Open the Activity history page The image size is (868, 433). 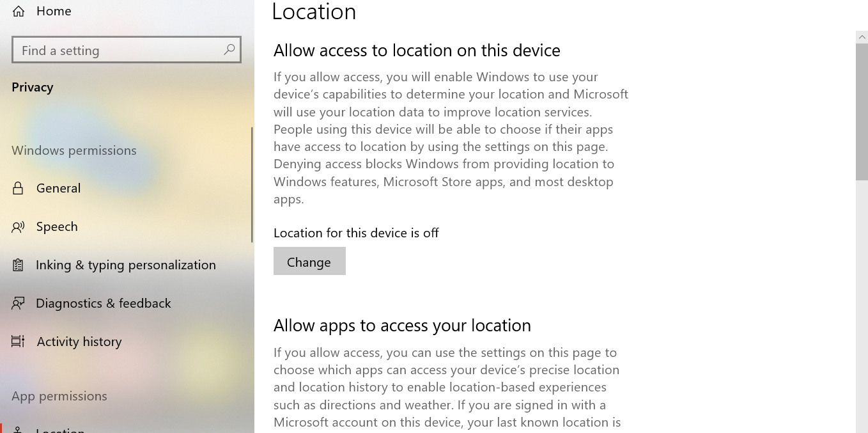pyautogui.click(x=79, y=342)
